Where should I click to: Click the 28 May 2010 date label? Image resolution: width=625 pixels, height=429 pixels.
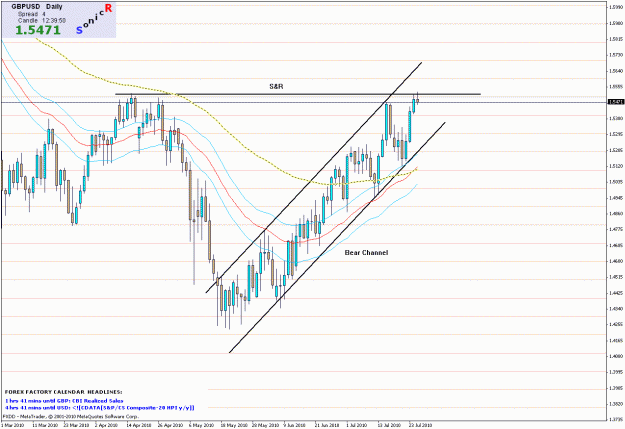point(265,425)
